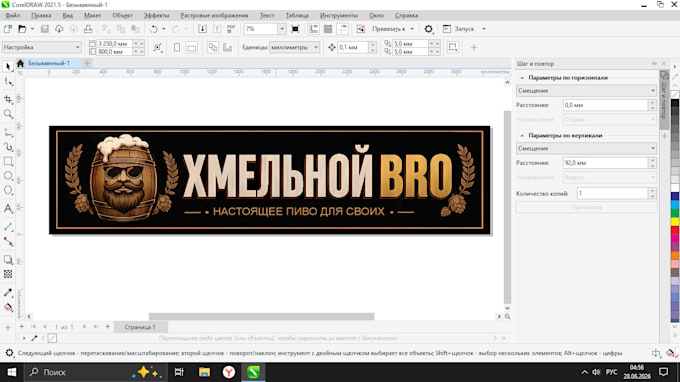Click the All pages button
This screenshot has width=680, height=382.
coord(212,47)
